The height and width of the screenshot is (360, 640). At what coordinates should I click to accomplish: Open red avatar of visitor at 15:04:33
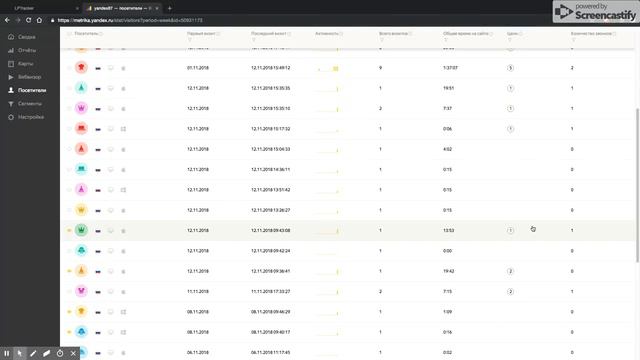click(x=81, y=149)
